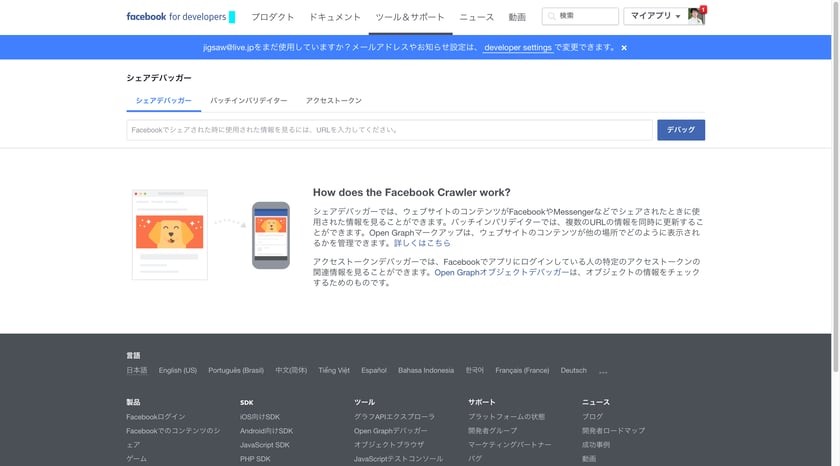Viewport: 840px width, 466px height.
Task: Focus the URL input field
Action: (389, 130)
